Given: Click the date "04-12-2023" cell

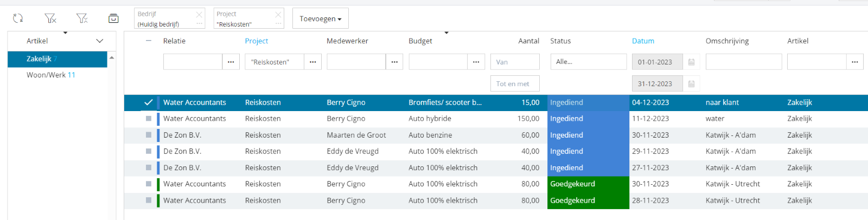Looking at the screenshot, I should tap(650, 102).
